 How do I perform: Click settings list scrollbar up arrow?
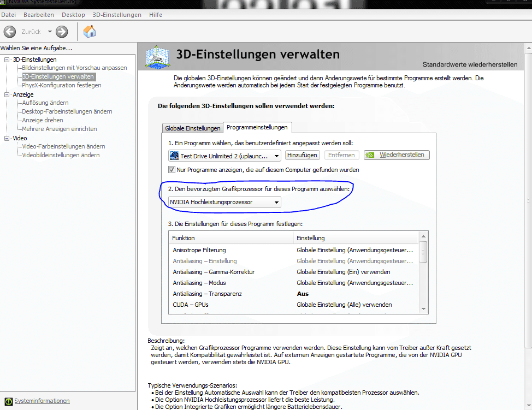(x=423, y=236)
